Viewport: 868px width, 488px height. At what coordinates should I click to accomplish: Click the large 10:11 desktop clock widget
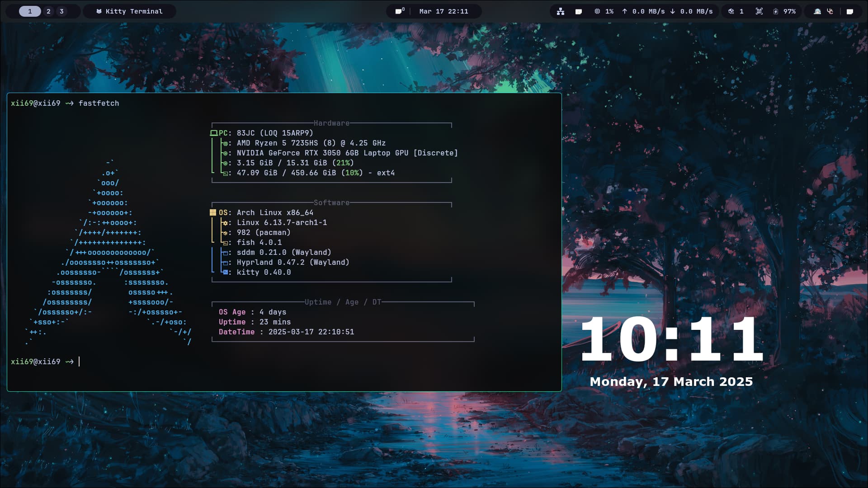coord(671,340)
